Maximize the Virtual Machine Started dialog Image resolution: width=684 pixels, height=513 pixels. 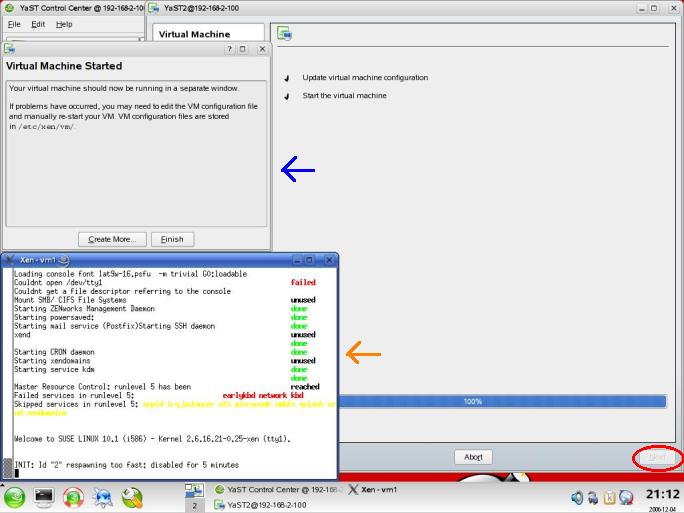click(x=243, y=49)
